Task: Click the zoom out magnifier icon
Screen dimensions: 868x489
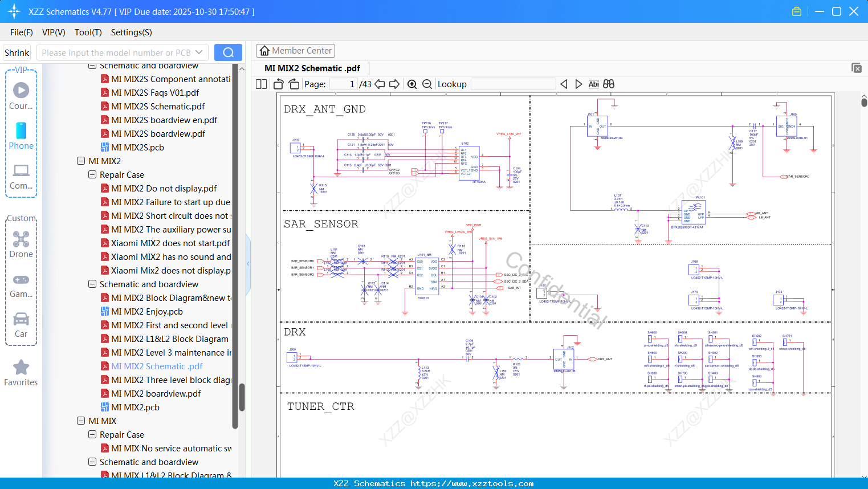Action: click(x=427, y=84)
